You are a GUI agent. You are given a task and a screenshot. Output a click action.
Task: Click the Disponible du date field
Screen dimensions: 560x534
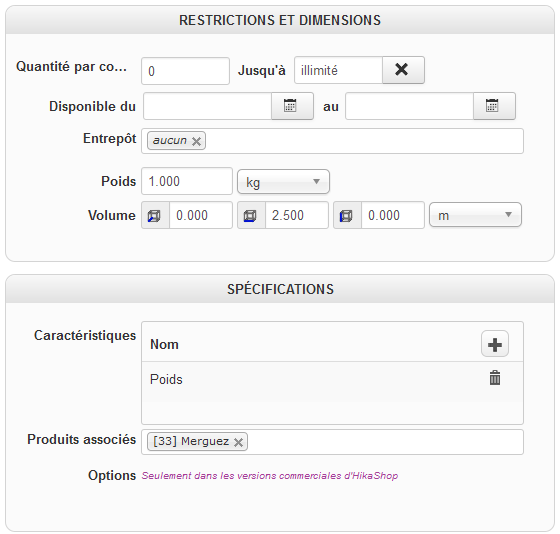pyautogui.click(x=208, y=106)
